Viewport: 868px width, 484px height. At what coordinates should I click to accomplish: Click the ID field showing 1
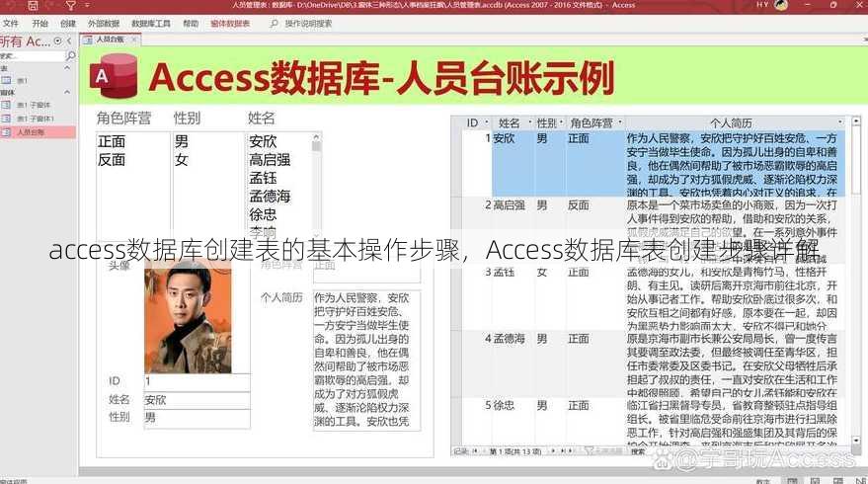[x=197, y=381]
